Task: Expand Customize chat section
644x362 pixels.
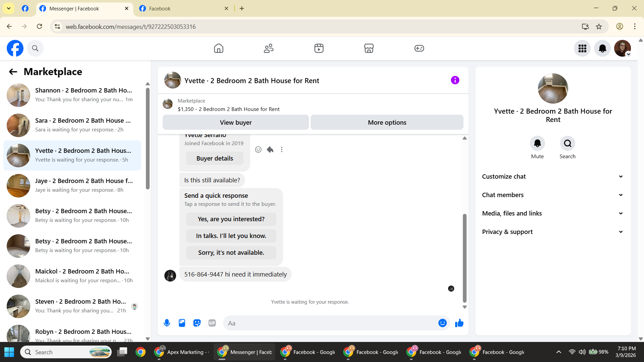Action: pyautogui.click(x=553, y=177)
